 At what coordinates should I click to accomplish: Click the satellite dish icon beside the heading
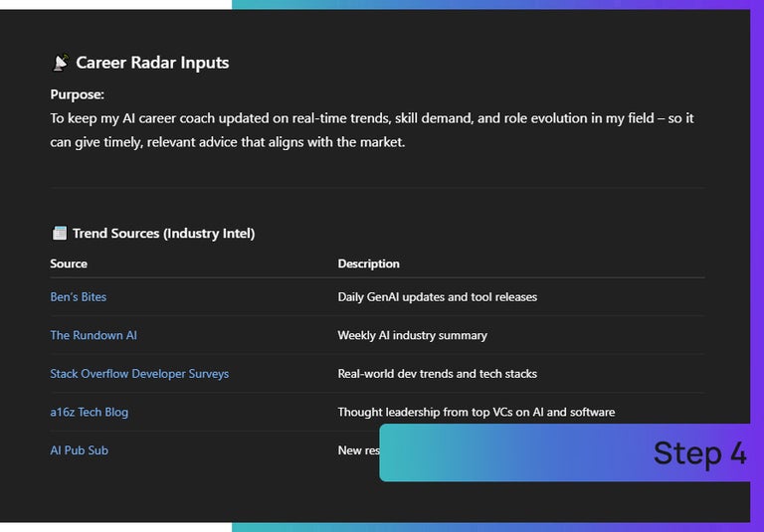(x=59, y=63)
